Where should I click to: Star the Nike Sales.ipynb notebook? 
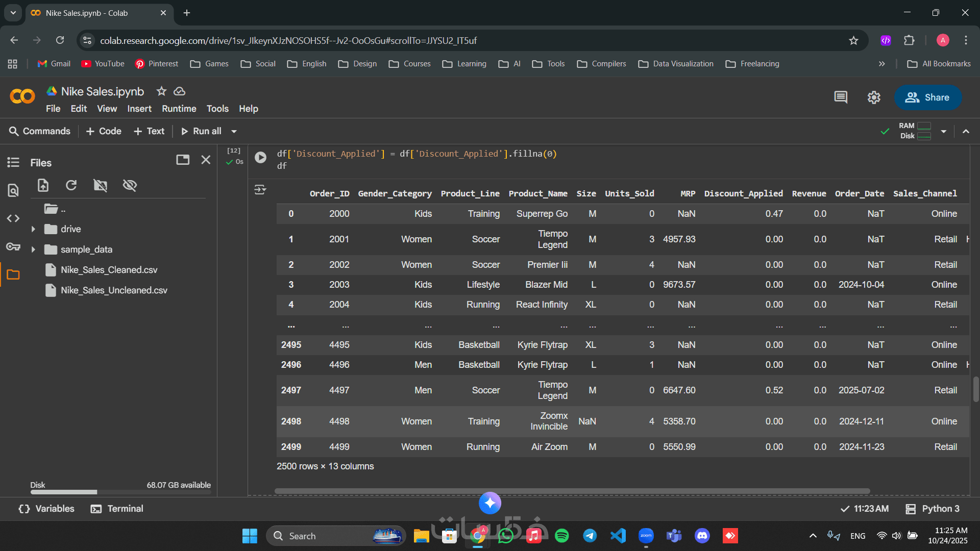click(x=161, y=91)
